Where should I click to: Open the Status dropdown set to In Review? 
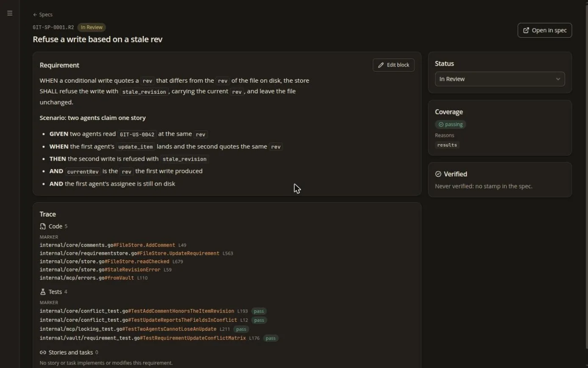500,79
